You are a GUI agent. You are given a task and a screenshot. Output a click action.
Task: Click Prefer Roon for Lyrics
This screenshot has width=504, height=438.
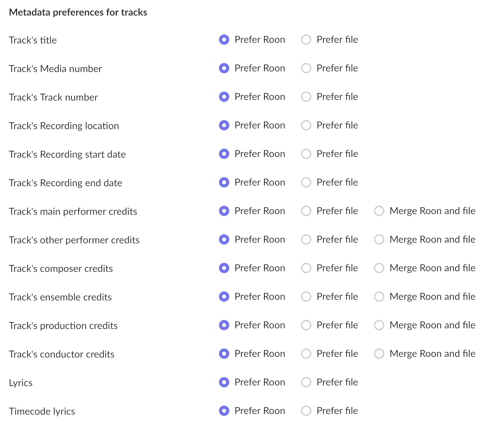[x=224, y=382]
